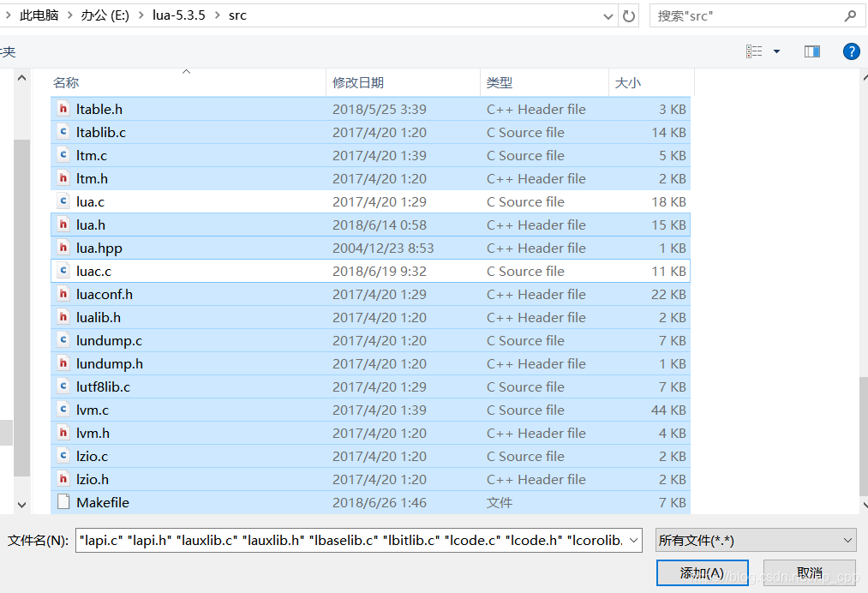868x593 pixels.
Task: Expand subfolders after 此电脑 in breadcrumb
Action: pos(69,15)
